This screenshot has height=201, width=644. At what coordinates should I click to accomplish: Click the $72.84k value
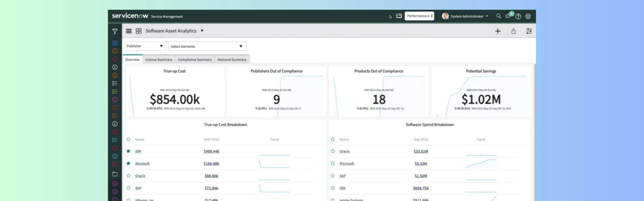211,188
